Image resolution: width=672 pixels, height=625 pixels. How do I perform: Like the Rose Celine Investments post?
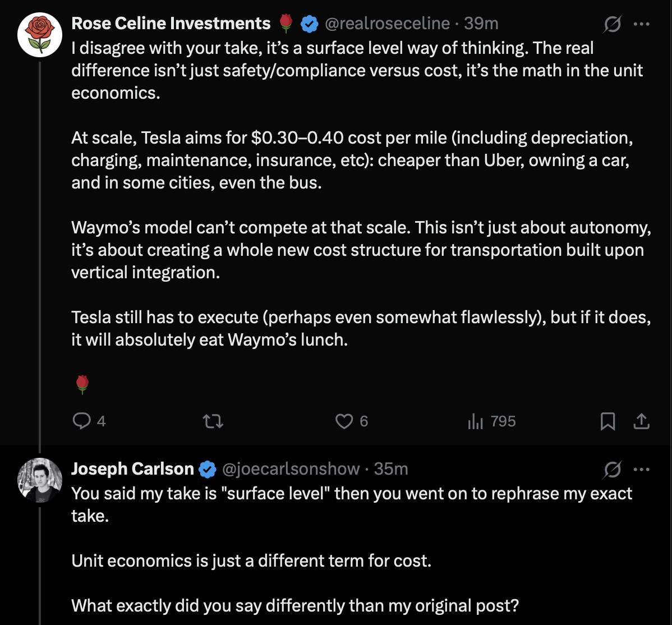[x=343, y=421]
